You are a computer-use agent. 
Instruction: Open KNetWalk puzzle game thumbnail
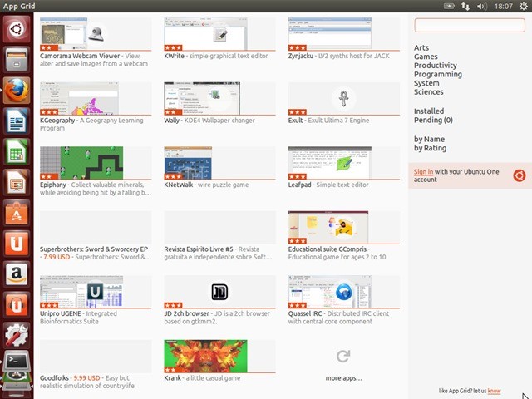click(x=219, y=163)
